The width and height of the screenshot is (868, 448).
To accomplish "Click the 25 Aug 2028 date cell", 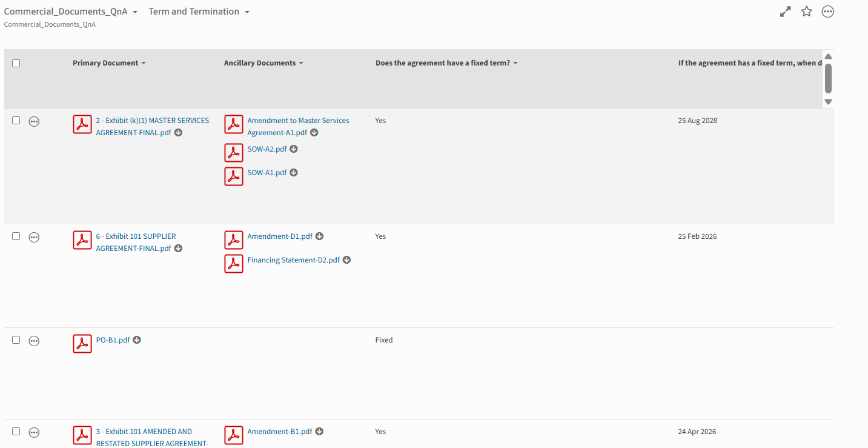I will (x=697, y=121).
